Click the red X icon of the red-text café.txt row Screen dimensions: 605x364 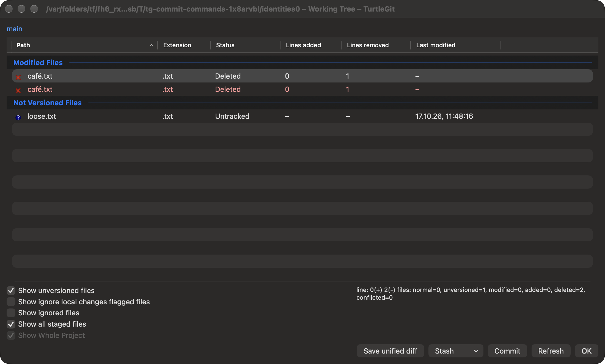coord(18,90)
